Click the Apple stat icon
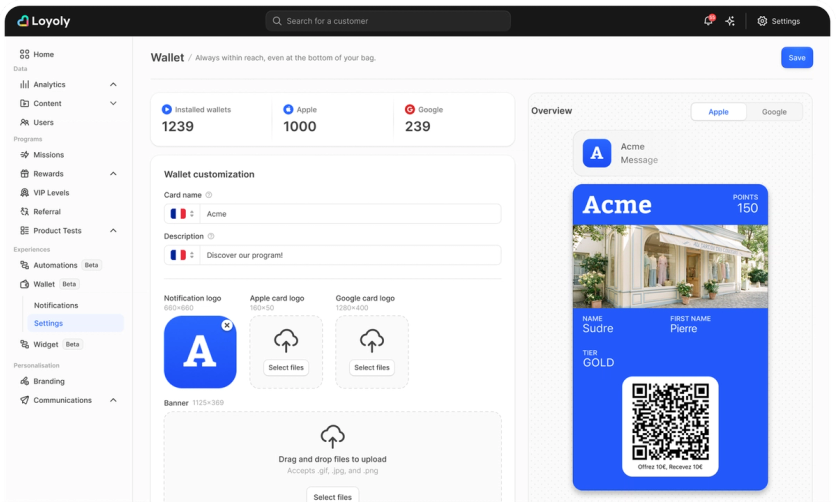Image resolution: width=836 pixels, height=502 pixels. (288, 109)
